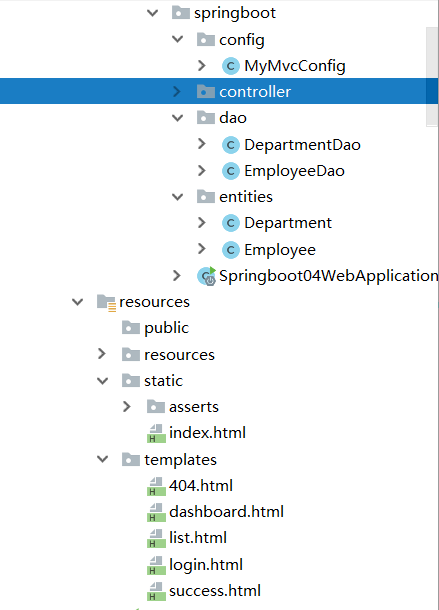Collapse the templates folder
439x610 pixels.
[102, 459]
